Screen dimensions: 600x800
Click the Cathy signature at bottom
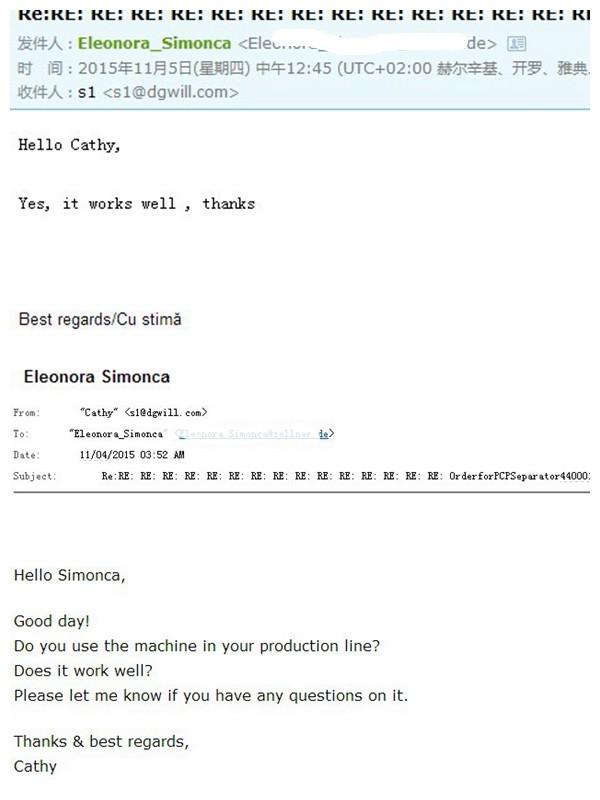click(35, 766)
